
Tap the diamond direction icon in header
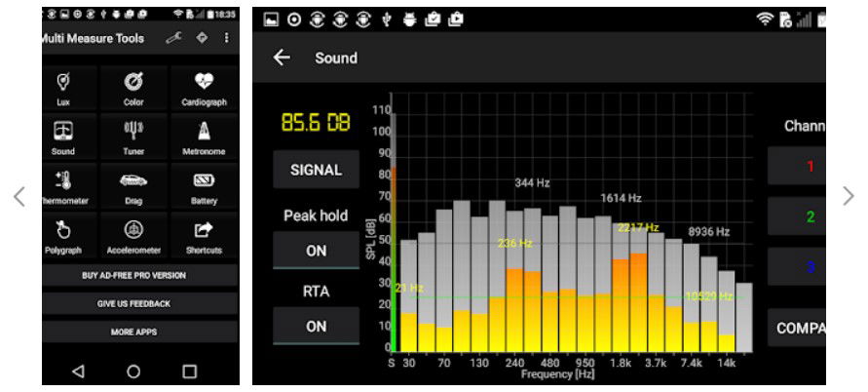202,38
